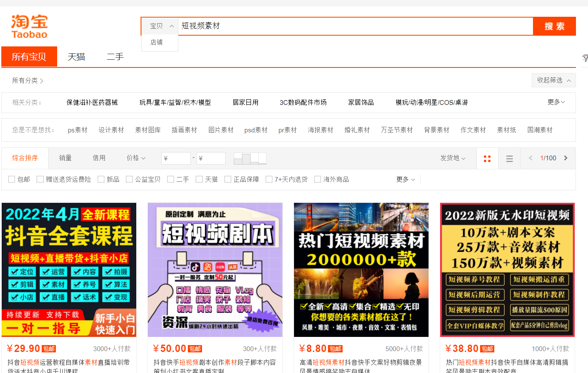Check the 天猫 filter checkbox

pyautogui.click(x=199, y=179)
